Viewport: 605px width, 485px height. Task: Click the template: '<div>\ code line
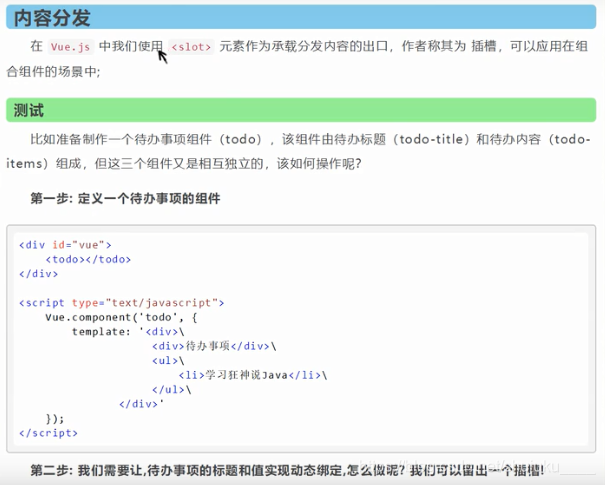[x=128, y=332]
